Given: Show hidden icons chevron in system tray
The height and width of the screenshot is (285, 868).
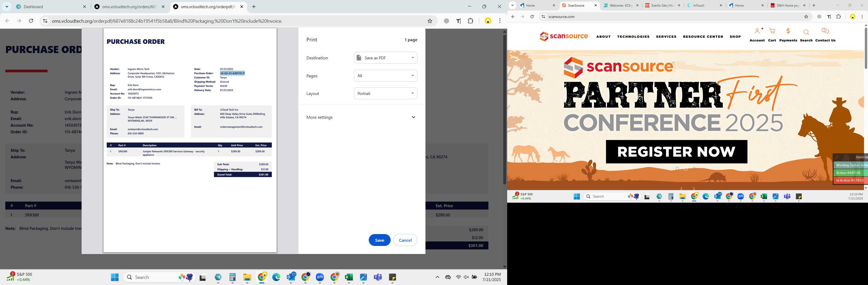Looking at the screenshot, I should coord(437,277).
